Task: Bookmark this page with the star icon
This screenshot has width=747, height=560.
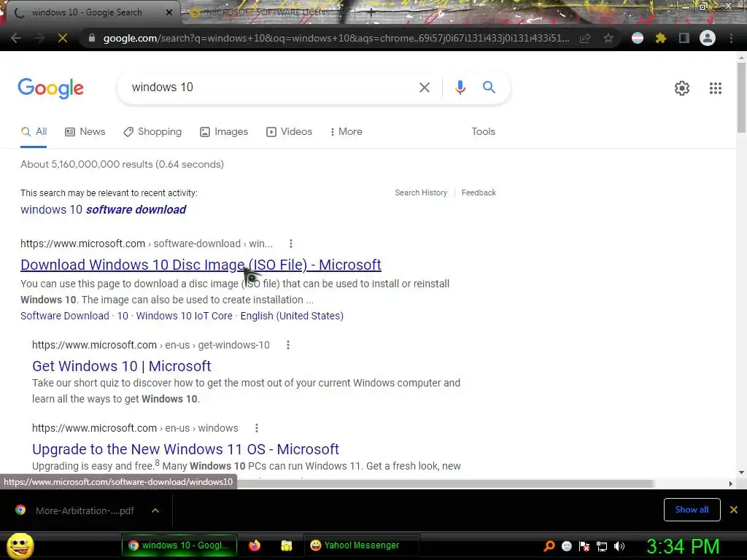Action: (608, 38)
